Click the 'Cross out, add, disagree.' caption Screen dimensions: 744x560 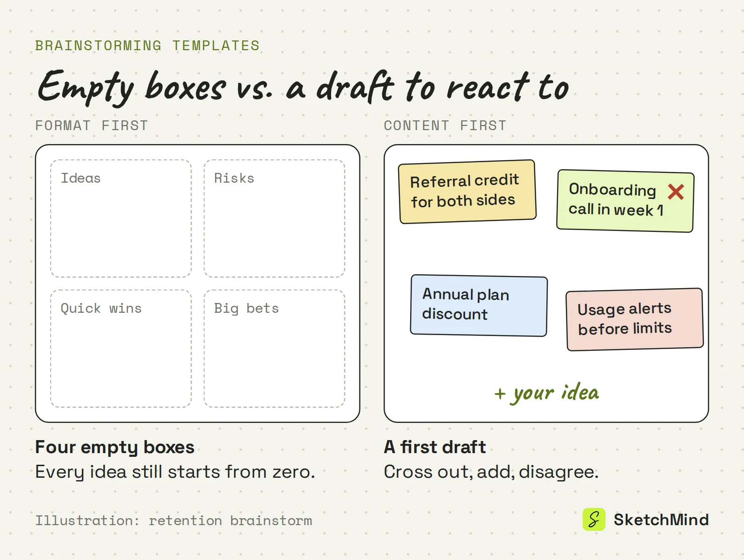click(491, 472)
